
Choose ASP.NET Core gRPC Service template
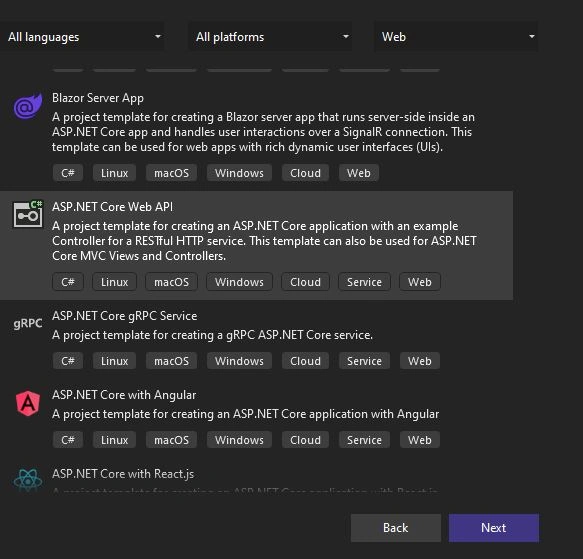click(x=125, y=316)
